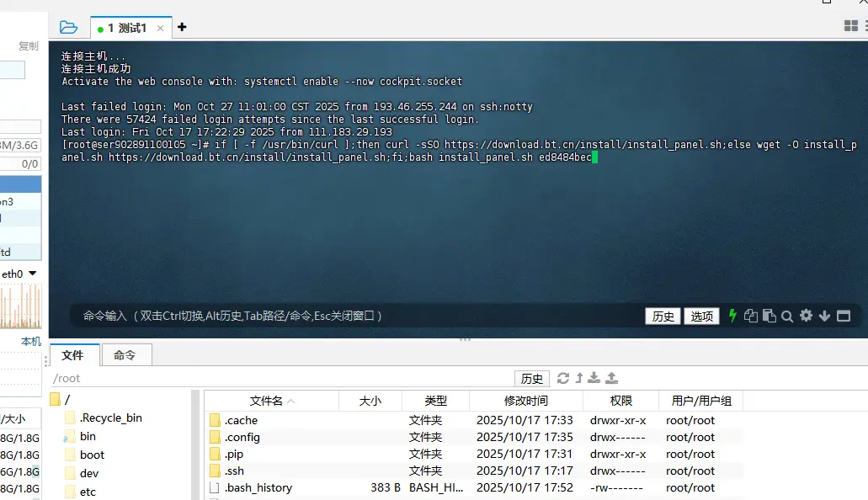Click the download arrow in terminal toolbar
Image resolution: width=868 pixels, height=500 pixels.
click(x=824, y=316)
